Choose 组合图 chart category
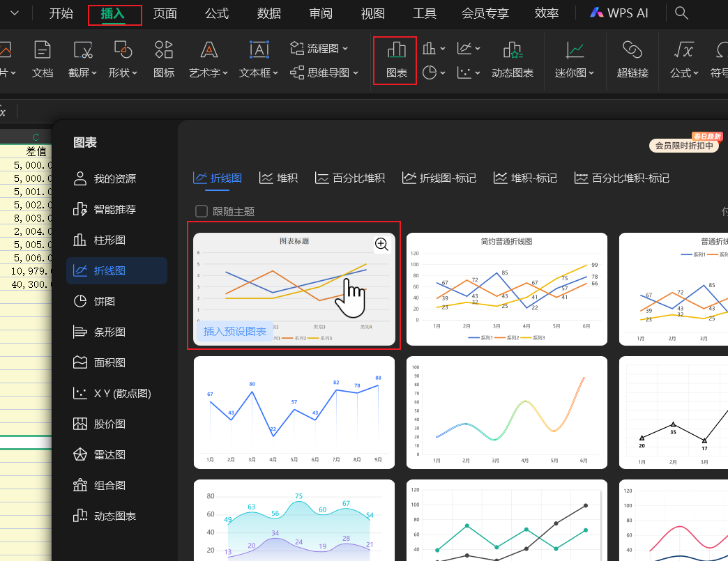This screenshot has width=728, height=561. [x=117, y=485]
